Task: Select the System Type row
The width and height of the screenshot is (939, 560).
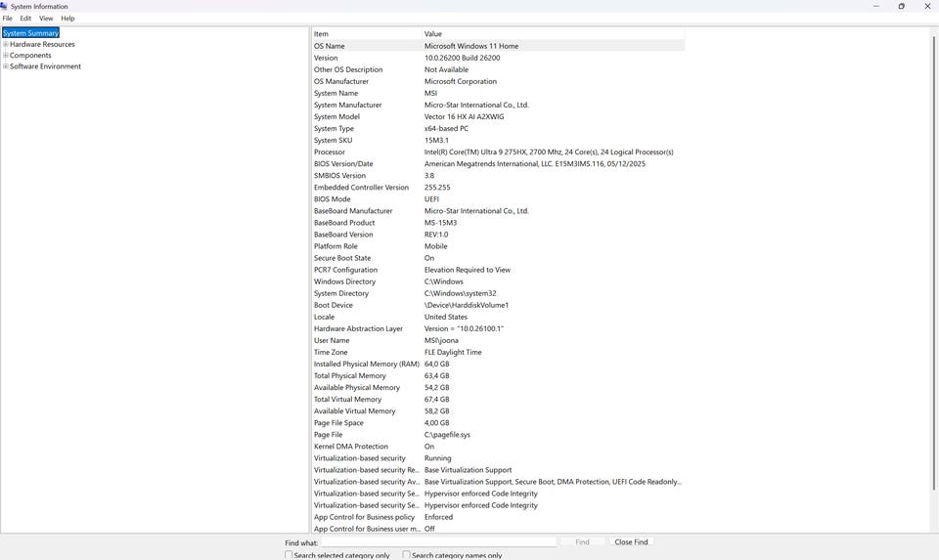Action: click(x=498, y=129)
